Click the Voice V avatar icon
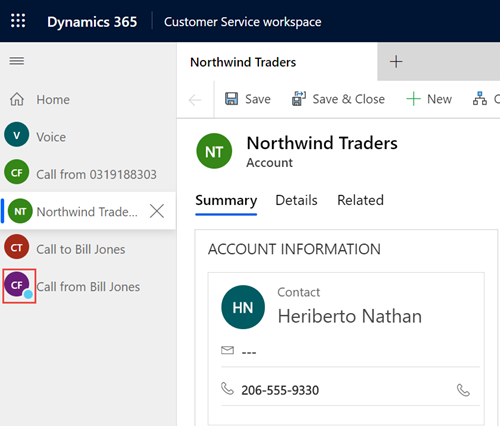500x426 pixels. (17, 135)
